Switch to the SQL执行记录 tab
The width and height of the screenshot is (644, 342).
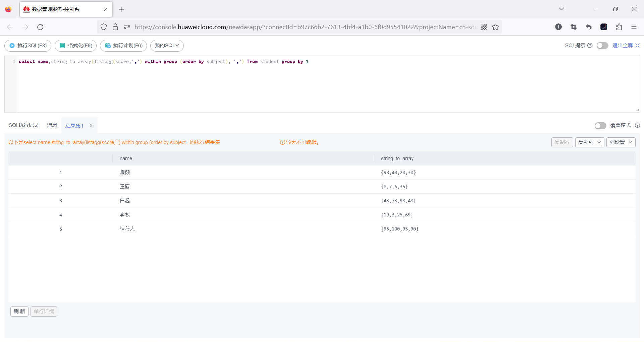tap(24, 125)
